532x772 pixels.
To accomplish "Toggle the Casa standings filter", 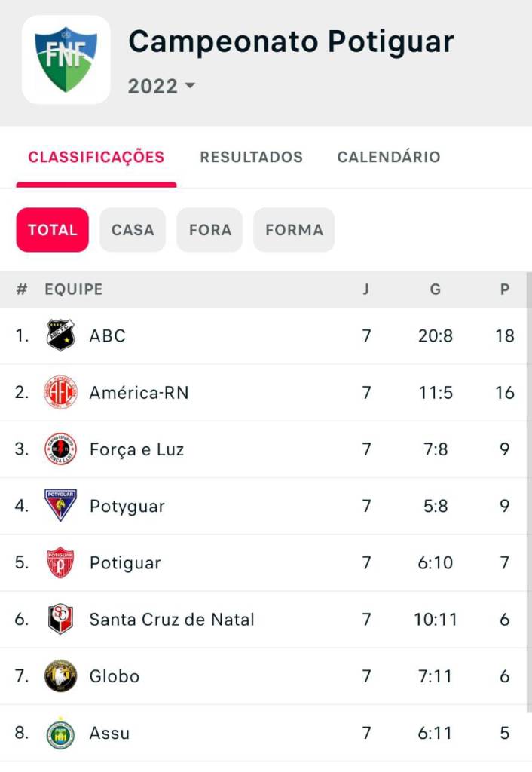I will pyautogui.click(x=133, y=230).
